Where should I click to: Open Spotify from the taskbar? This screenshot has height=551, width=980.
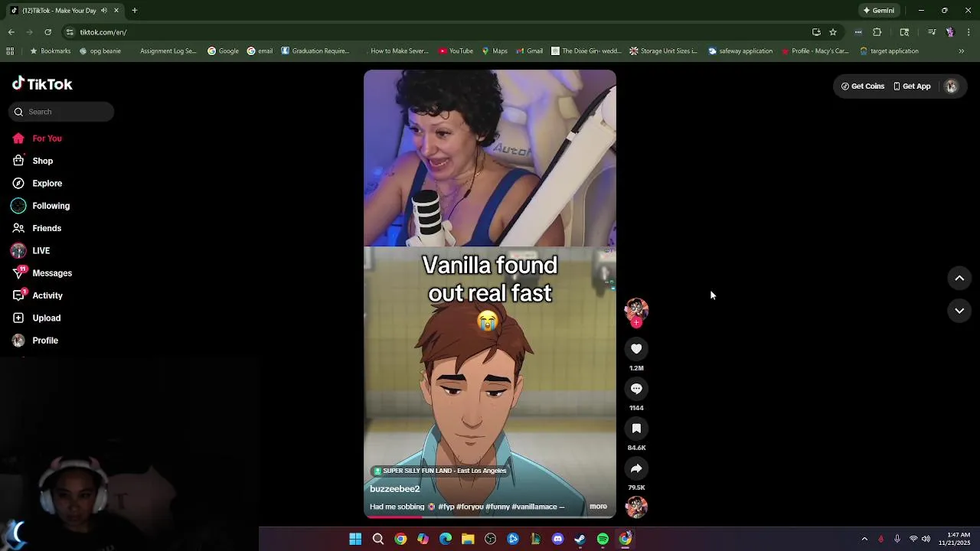click(x=603, y=540)
